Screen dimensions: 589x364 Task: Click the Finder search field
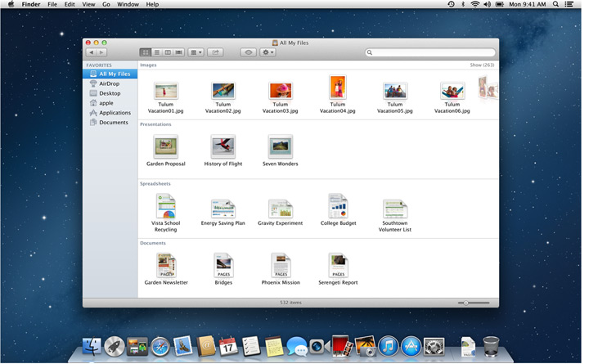[x=429, y=52]
